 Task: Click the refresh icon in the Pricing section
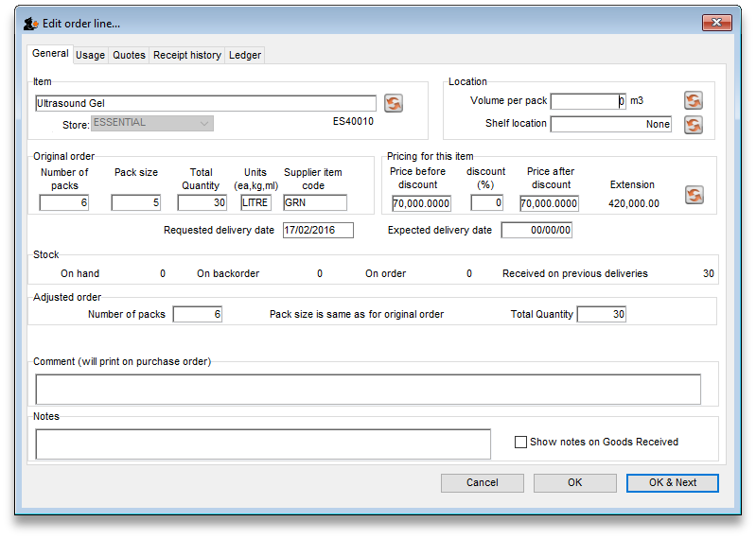pyautogui.click(x=694, y=195)
